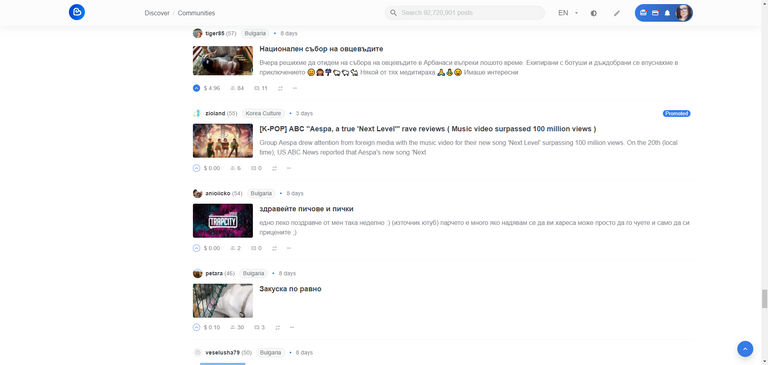Reblog the petara post
Screen dimensions: 768x365
click(277, 327)
